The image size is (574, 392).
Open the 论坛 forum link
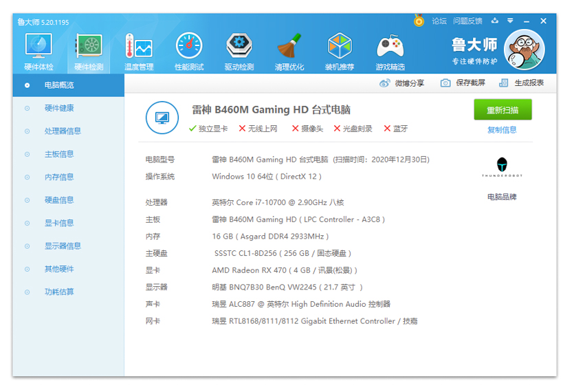point(439,21)
